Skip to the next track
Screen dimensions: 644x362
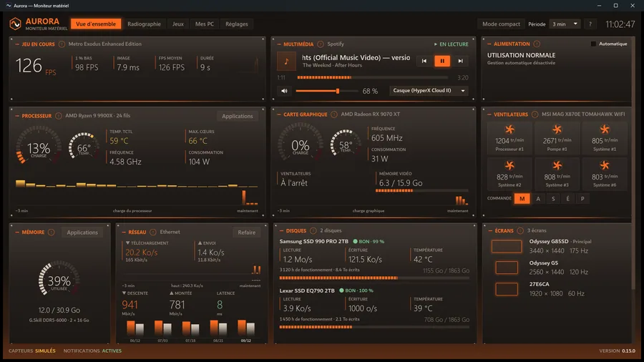pos(460,61)
